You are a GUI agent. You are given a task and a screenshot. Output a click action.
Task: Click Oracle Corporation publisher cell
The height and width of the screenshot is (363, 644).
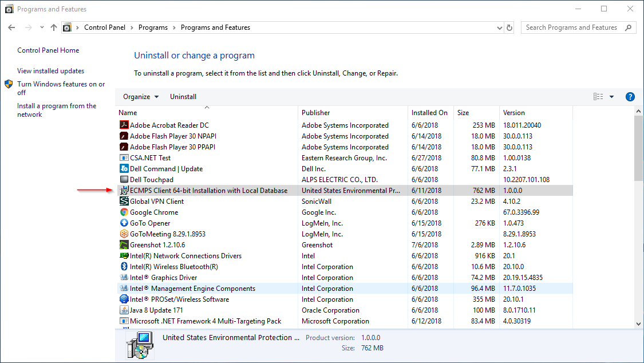[x=330, y=310]
